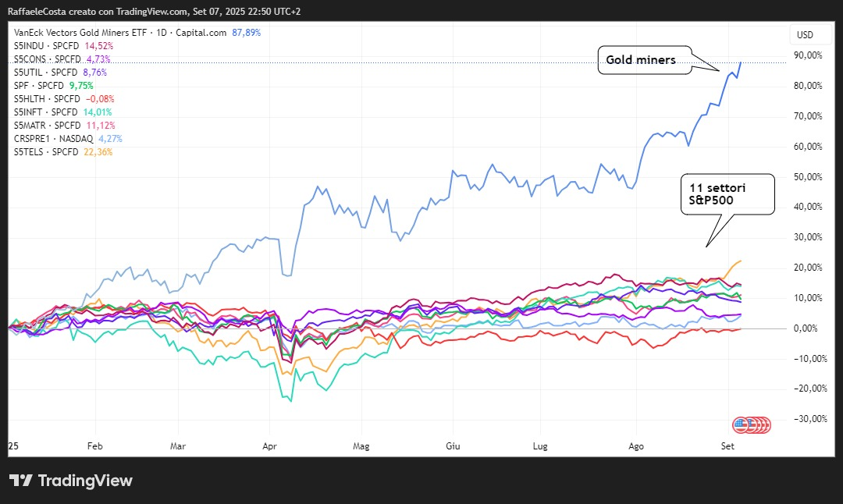Click the 22,36% S5TELS value

pos(98,152)
